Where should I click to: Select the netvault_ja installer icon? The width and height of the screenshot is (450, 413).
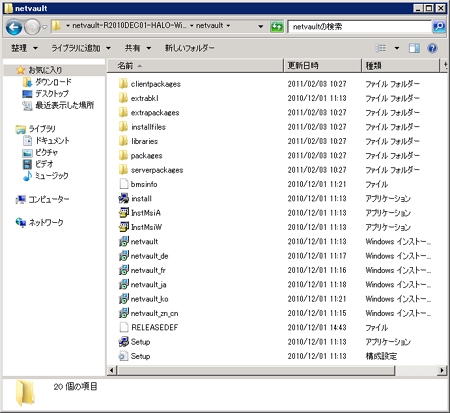[124, 284]
